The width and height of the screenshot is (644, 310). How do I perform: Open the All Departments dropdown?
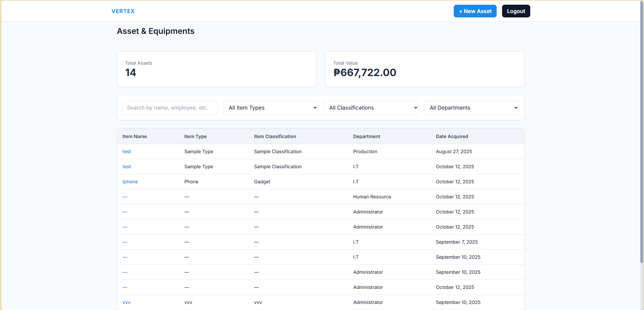(471, 108)
